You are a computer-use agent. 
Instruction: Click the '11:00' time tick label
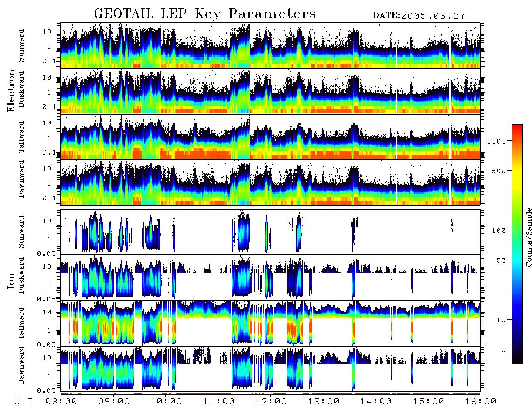click(x=219, y=402)
